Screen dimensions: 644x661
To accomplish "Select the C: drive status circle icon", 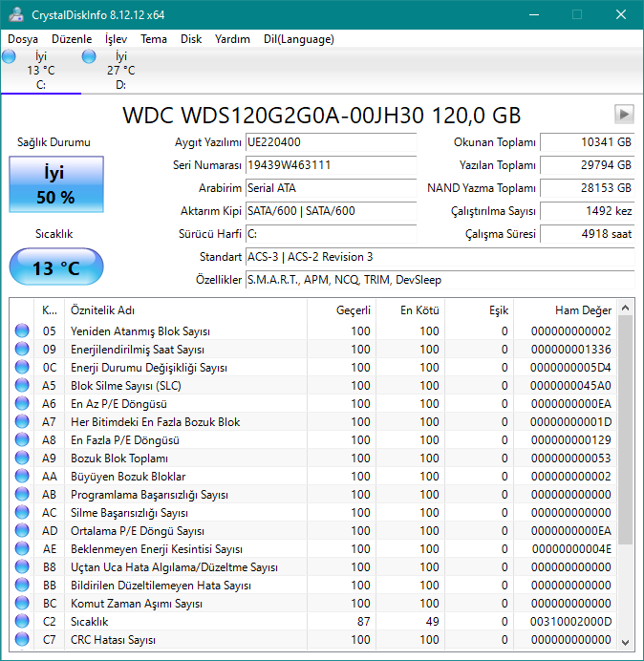I will tap(9, 56).
